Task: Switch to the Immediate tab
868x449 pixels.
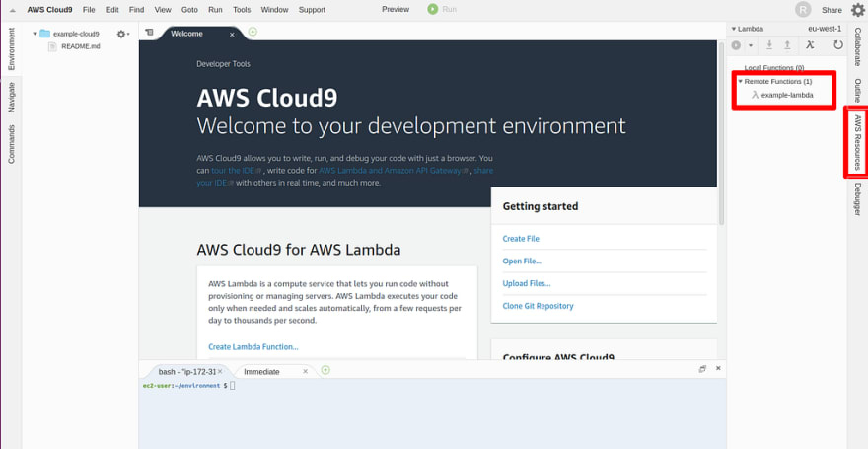Action: [x=261, y=372]
